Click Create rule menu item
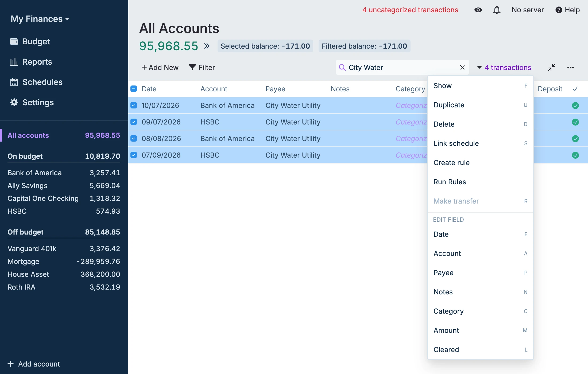 pos(480,163)
